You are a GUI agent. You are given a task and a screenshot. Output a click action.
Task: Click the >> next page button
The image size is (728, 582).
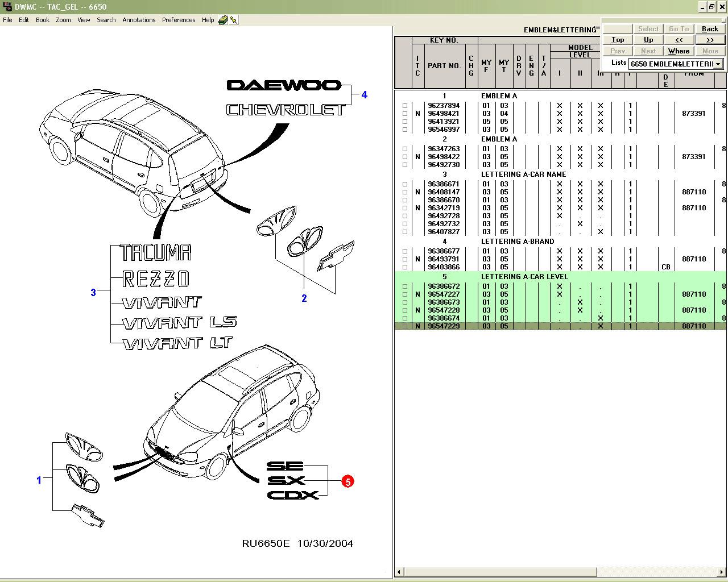710,40
